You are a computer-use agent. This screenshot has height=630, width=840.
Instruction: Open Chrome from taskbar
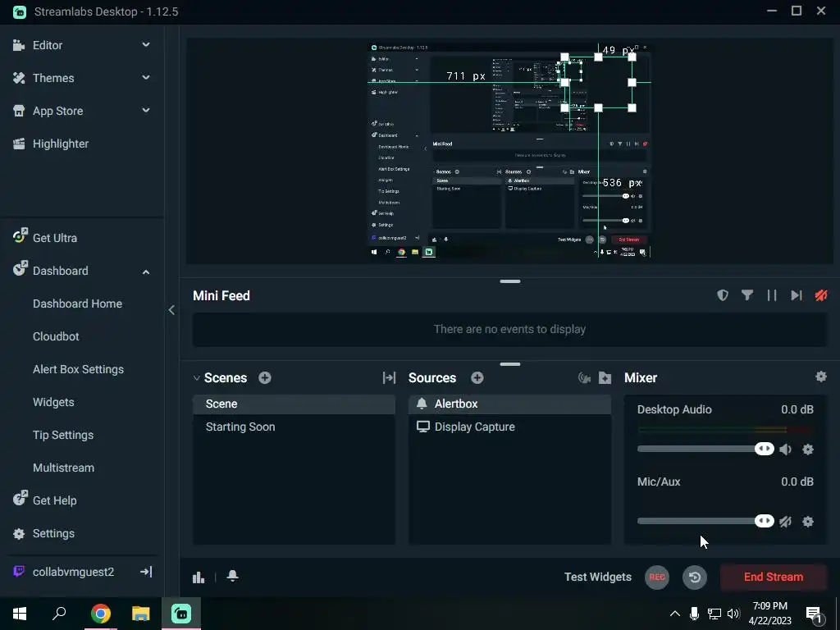point(101,614)
